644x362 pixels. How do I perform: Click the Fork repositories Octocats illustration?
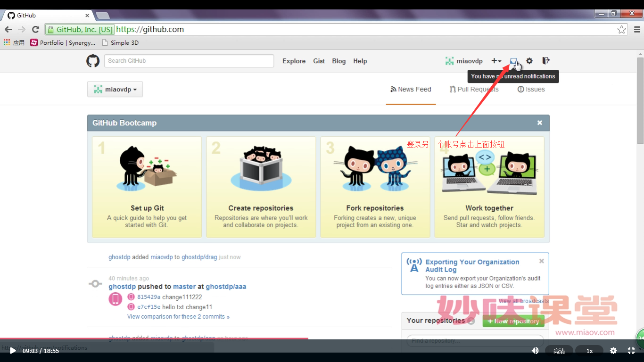375,169
